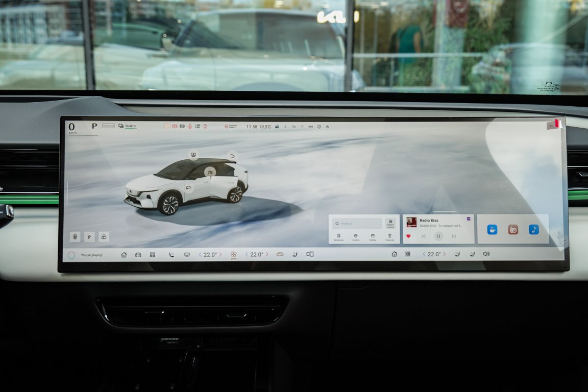Tap the window hotspot on car model
588x392 pixels.
[x=210, y=172]
